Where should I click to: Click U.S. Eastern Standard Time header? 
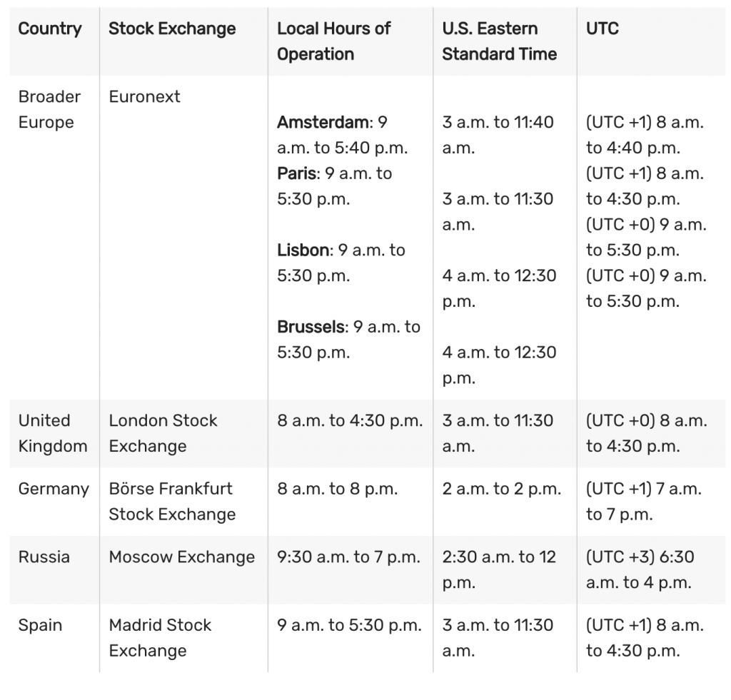coord(499,41)
